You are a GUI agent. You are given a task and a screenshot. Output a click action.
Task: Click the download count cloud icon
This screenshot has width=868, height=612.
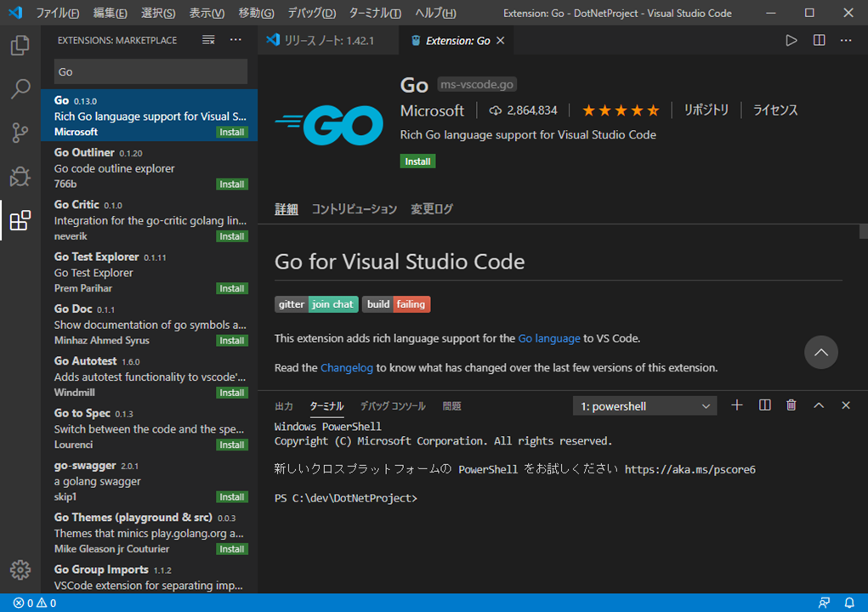(x=495, y=110)
